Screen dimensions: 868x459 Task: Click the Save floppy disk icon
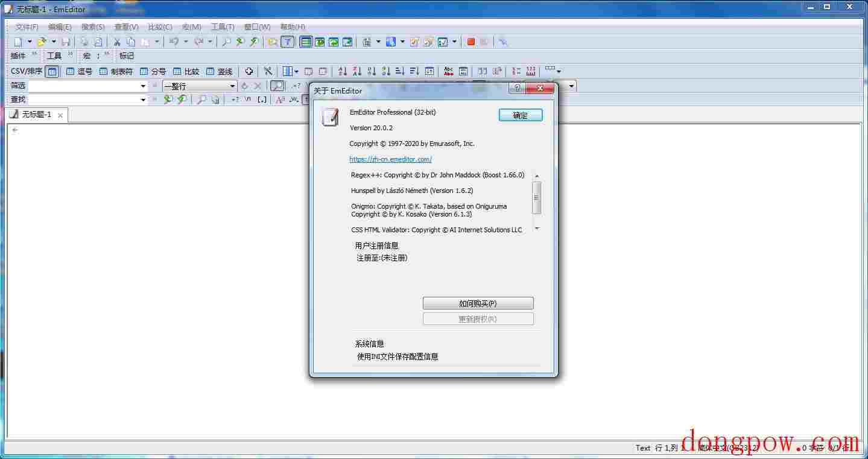tap(66, 42)
